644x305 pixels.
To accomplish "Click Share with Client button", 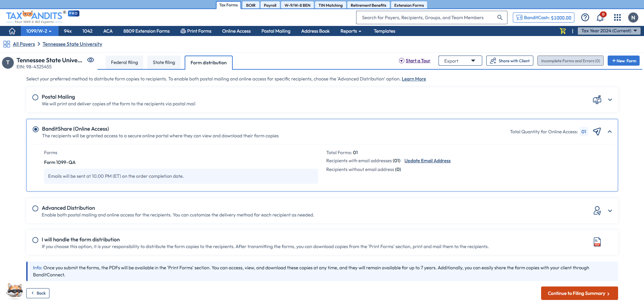I will click(509, 61).
